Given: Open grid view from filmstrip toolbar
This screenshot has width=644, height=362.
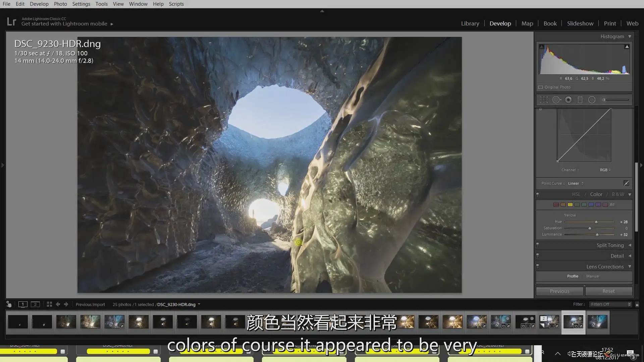Looking at the screenshot, I should click(49, 304).
